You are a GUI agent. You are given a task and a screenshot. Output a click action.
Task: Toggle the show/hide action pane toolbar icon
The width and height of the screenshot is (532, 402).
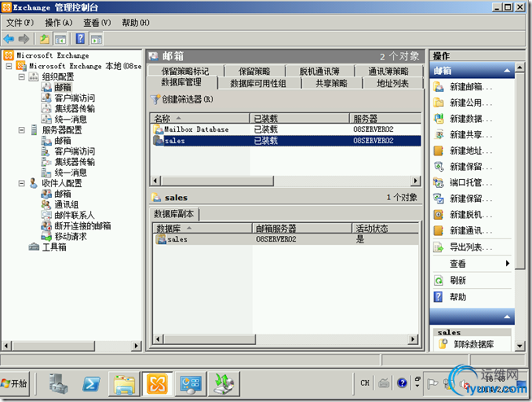pos(96,39)
